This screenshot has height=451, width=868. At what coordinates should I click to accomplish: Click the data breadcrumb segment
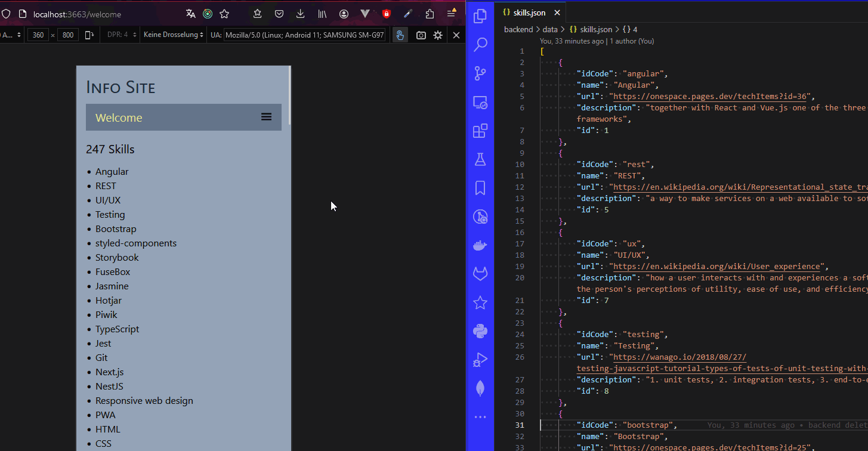550,29
